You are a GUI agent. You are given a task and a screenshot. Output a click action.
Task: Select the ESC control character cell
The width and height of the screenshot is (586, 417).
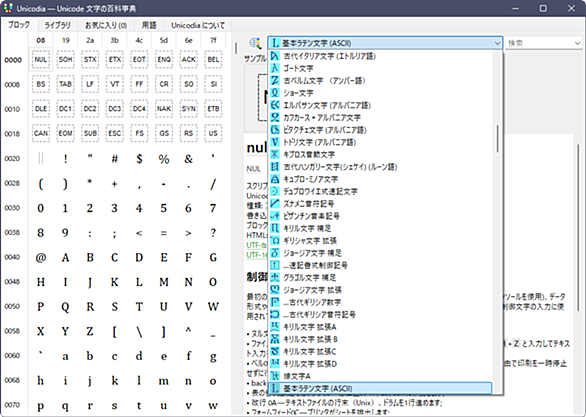pyautogui.click(x=115, y=133)
